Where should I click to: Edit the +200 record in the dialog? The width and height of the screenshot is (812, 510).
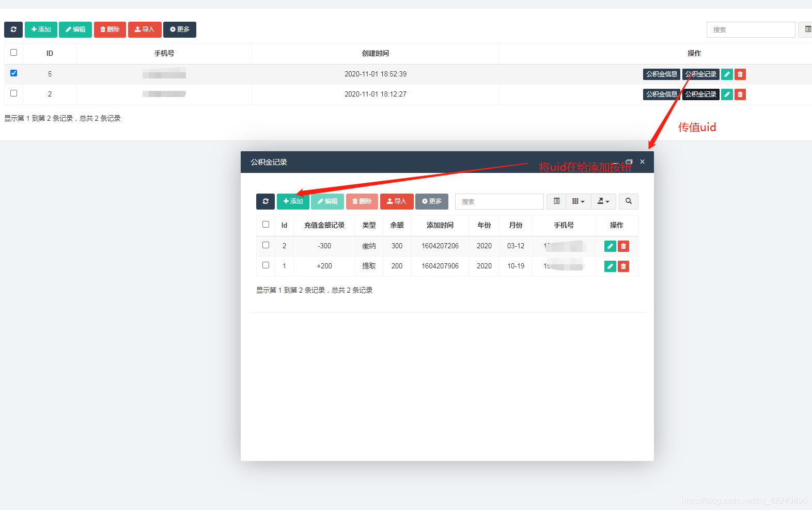610,266
